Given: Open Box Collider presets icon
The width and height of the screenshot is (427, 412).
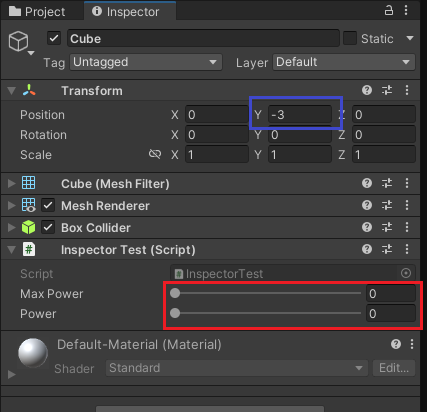Looking at the screenshot, I should [387, 227].
